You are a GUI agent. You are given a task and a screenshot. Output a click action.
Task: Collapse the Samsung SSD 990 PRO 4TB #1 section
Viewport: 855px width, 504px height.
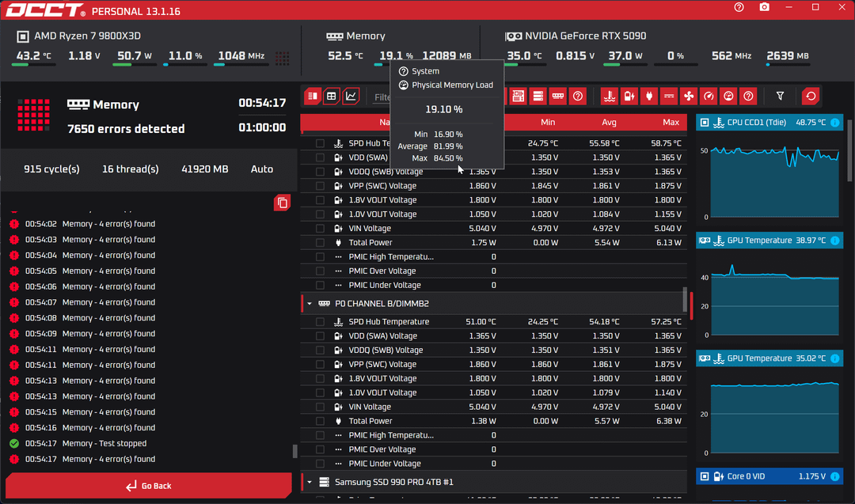point(310,482)
